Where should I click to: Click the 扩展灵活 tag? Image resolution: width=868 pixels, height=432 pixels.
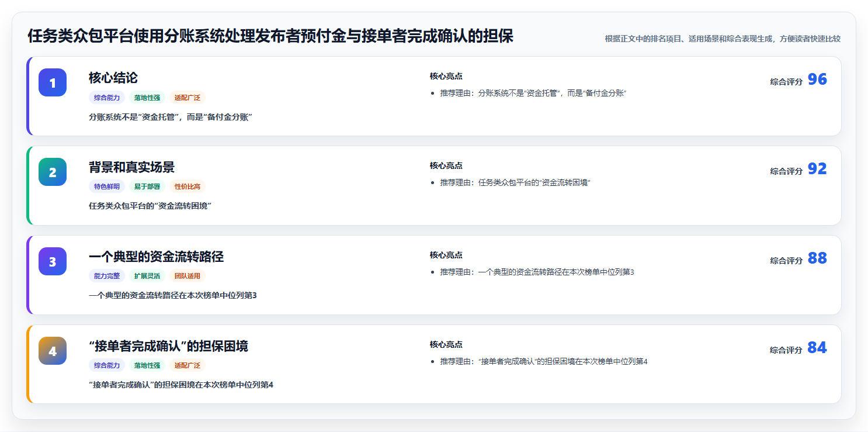tap(147, 277)
